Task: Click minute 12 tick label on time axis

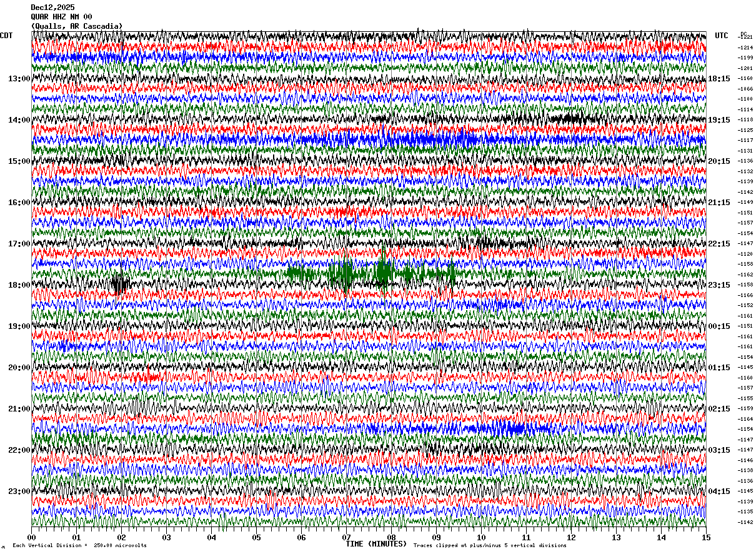Action: pyautogui.click(x=572, y=537)
